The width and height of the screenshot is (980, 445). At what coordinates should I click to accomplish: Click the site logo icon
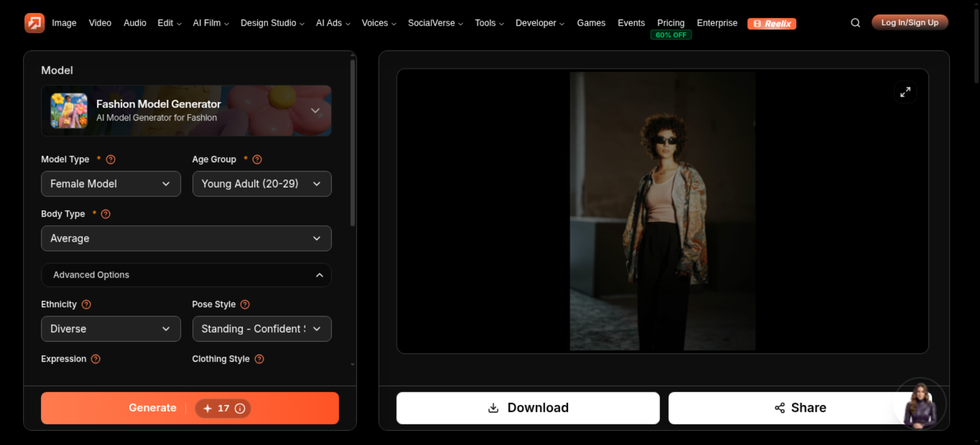coord(34,23)
